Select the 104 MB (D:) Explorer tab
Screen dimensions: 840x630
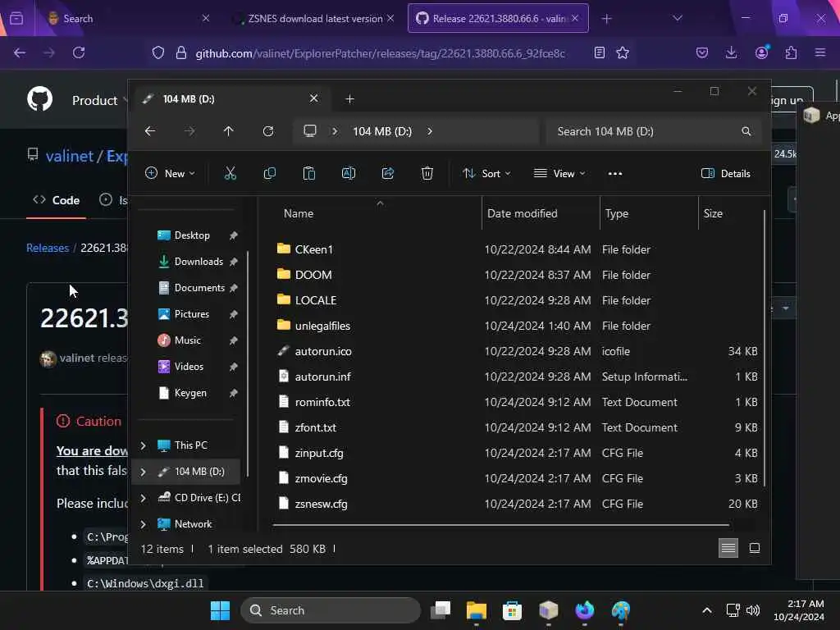coord(232,99)
